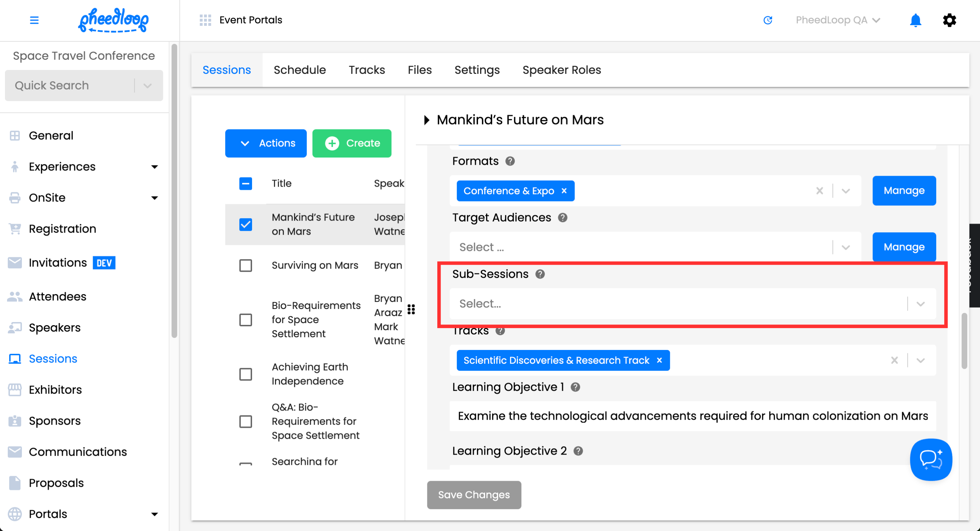Check the Surviving on Mars session

[245, 265]
